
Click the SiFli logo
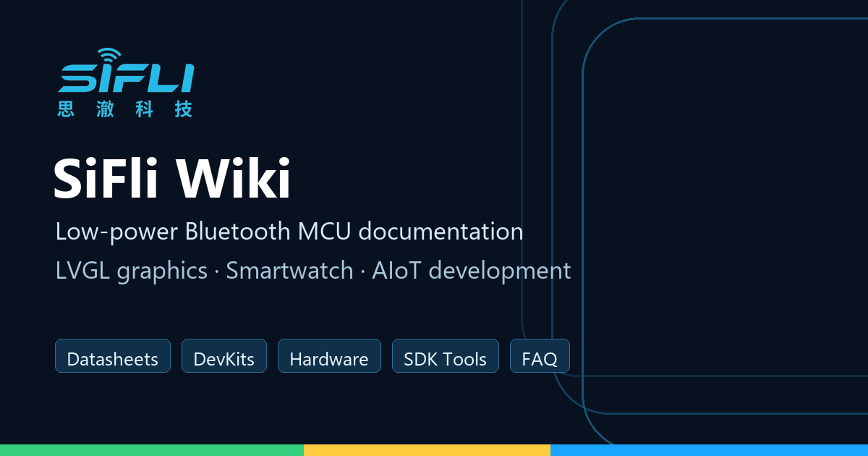125,82
